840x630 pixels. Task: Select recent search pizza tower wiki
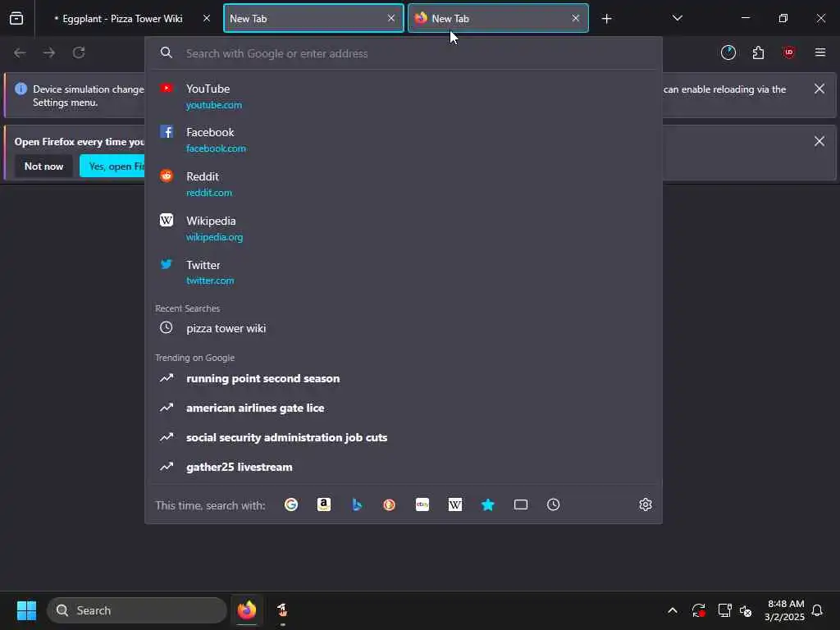[x=404, y=328]
